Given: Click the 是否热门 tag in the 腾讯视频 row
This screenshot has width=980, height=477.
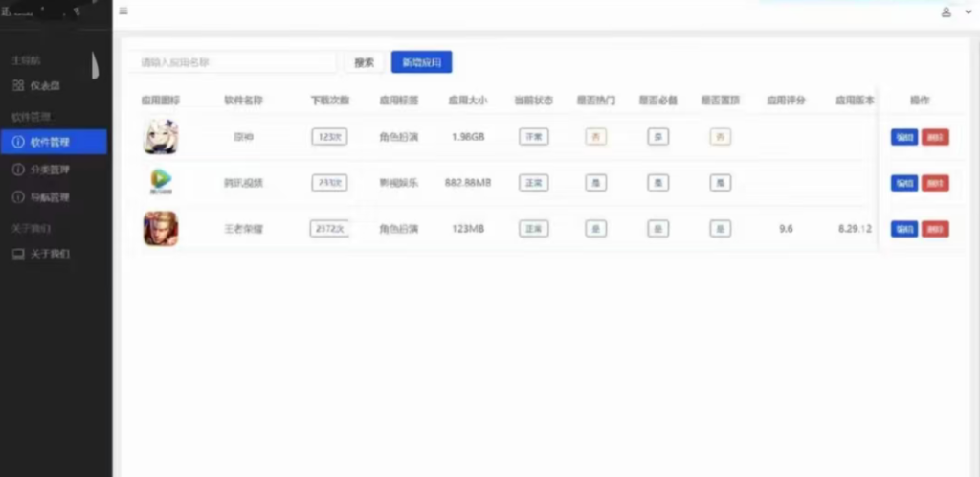Looking at the screenshot, I should (595, 183).
